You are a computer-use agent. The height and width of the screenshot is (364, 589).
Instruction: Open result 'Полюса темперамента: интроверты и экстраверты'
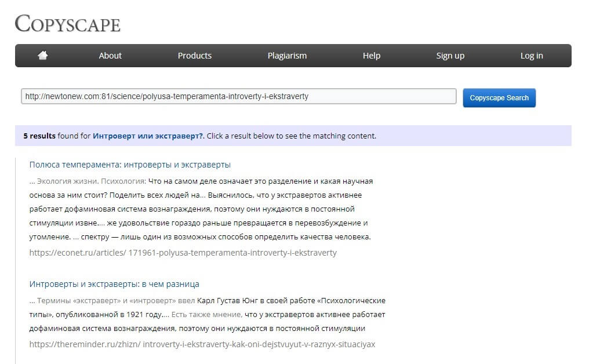[130, 165]
